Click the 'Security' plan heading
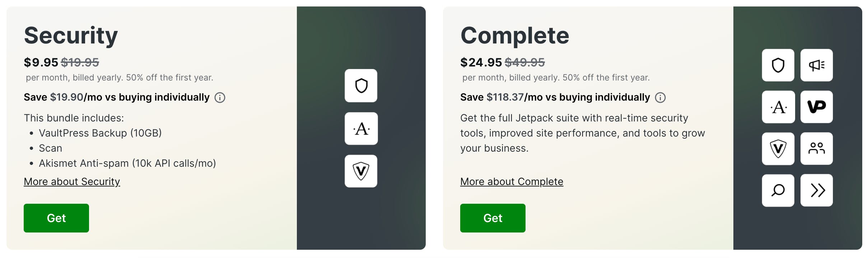 tap(71, 36)
